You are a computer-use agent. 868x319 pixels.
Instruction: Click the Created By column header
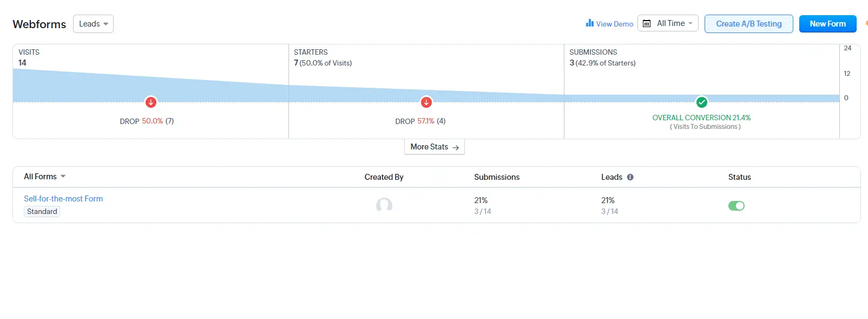click(384, 177)
